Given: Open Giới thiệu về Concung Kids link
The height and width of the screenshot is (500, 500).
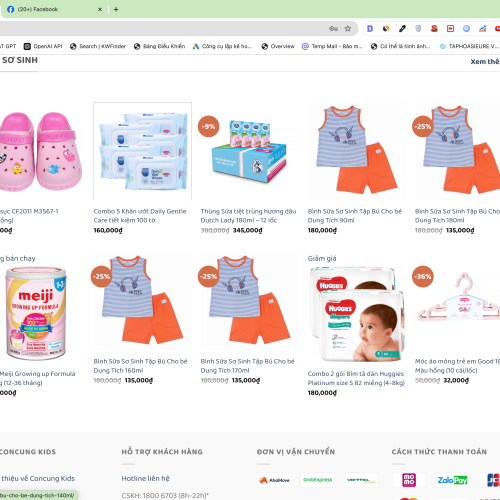Looking at the screenshot, I should [37, 478].
